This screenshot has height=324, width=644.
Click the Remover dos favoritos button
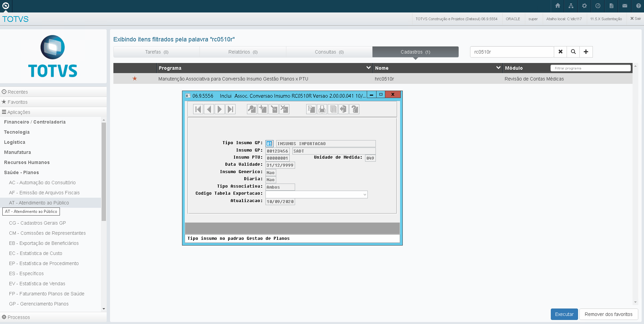pyautogui.click(x=608, y=314)
